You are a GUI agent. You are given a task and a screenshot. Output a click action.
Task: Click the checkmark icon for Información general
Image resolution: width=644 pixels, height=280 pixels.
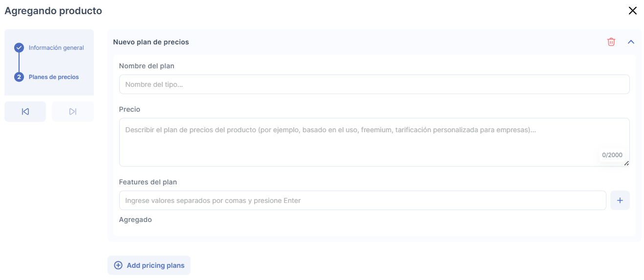19,48
